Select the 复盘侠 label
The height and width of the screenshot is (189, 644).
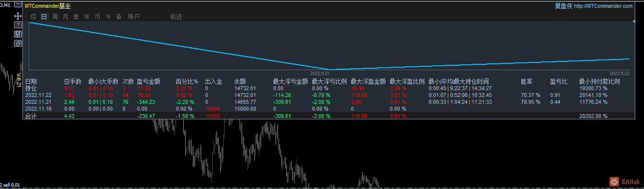563,6
